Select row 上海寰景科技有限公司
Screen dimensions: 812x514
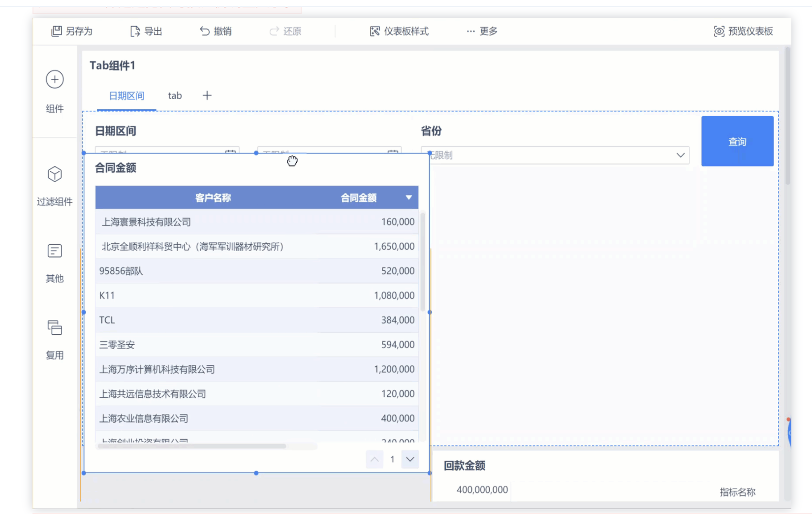(257, 222)
